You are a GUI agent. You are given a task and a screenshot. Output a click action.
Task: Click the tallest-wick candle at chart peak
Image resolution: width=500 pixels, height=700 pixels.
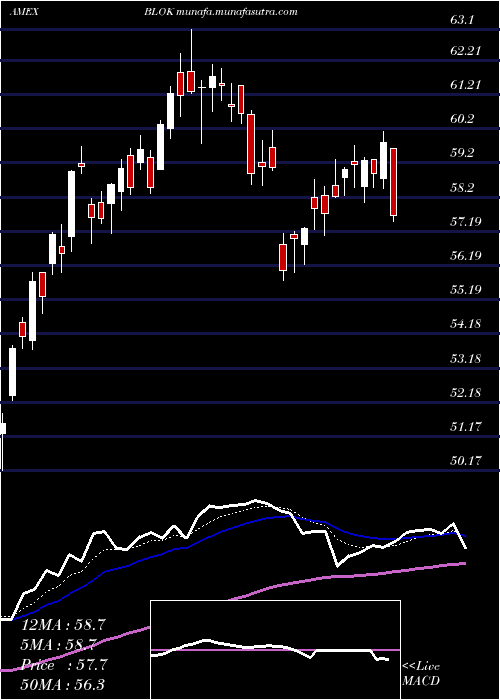click(x=192, y=61)
